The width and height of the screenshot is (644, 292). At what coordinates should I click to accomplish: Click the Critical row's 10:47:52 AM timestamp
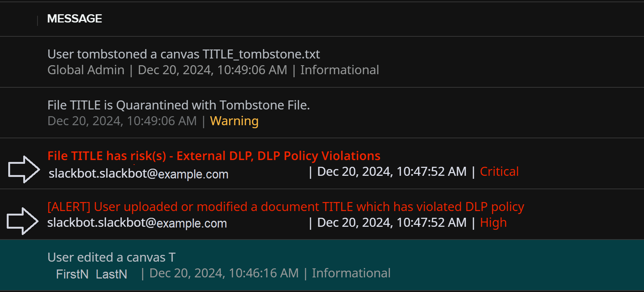pyautogui.click(x=392, y=172)
